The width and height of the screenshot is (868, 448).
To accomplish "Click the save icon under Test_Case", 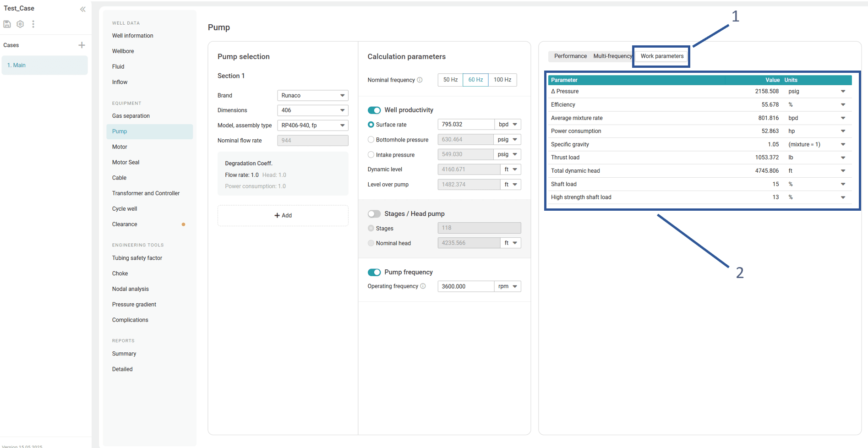I will pos(7,24).
